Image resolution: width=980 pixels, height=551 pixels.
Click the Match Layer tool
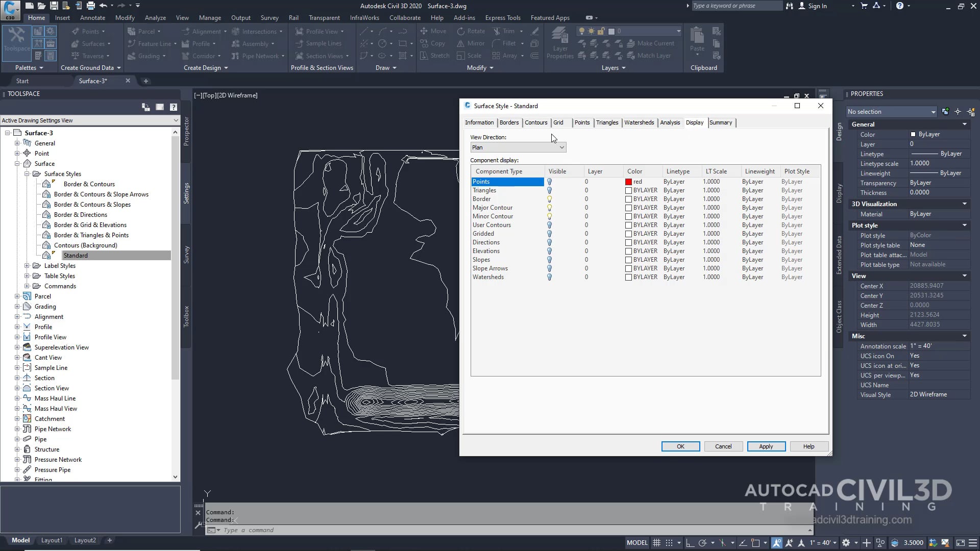(648, 56)
